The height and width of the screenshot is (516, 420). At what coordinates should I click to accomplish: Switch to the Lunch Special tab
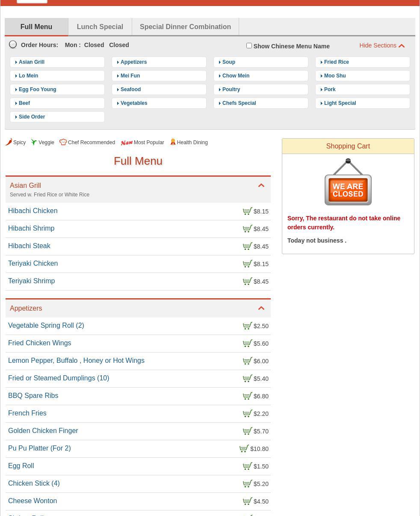[x=100, y=27]
